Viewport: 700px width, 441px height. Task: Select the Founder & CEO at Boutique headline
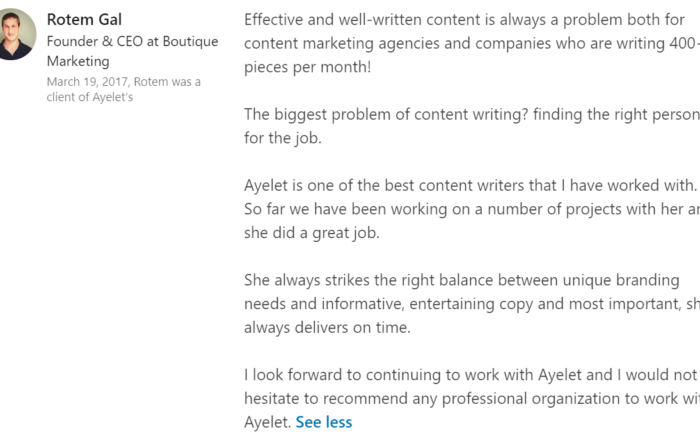(x=133, y=42)
